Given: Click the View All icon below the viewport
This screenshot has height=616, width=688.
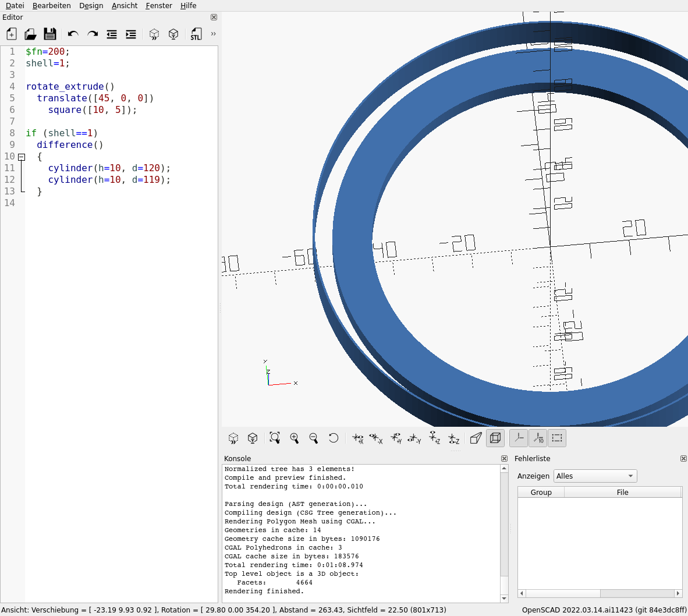Looking at the screenshot, I should click(275, 438).
